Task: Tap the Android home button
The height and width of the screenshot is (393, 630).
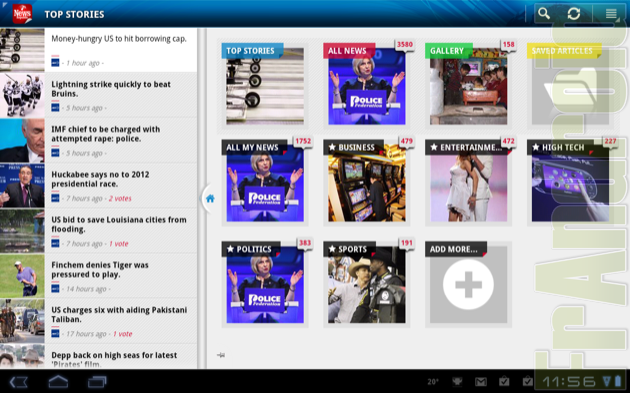Action: [58, 381]
